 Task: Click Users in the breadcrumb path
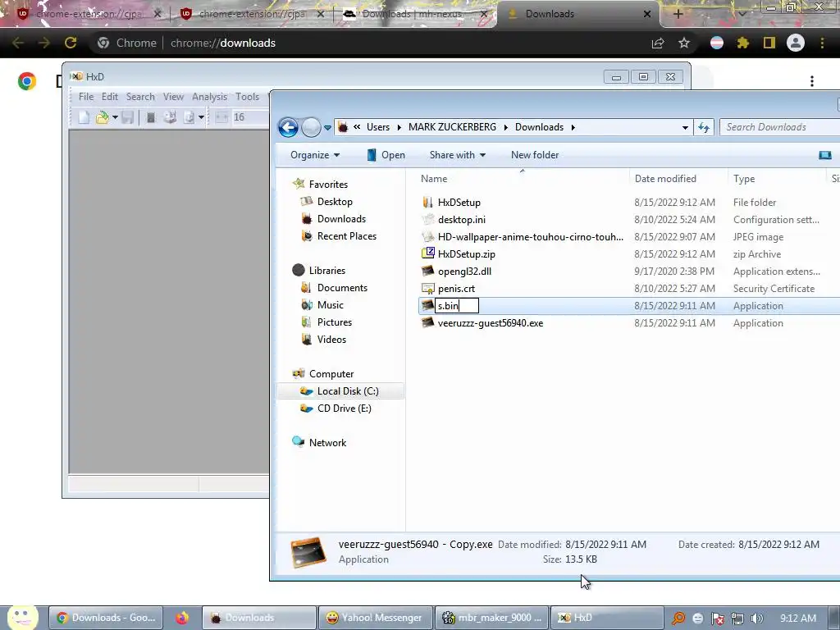coord(378,127)
